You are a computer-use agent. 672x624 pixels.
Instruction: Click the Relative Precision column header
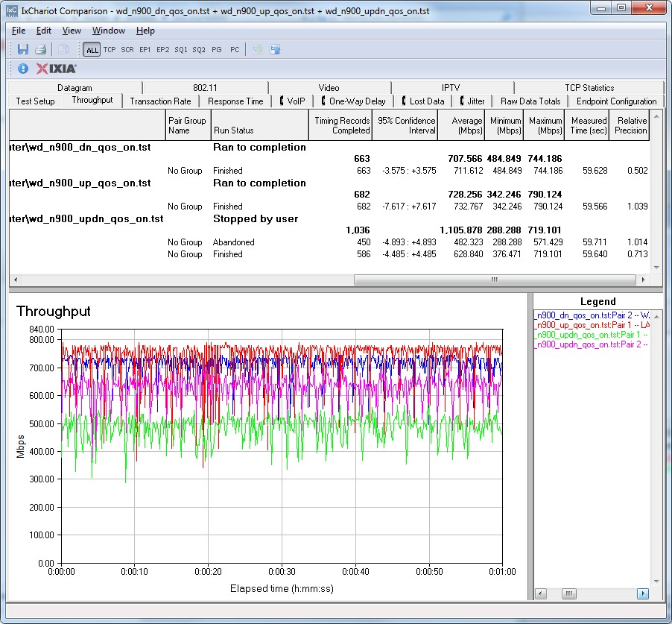point(630,125)
